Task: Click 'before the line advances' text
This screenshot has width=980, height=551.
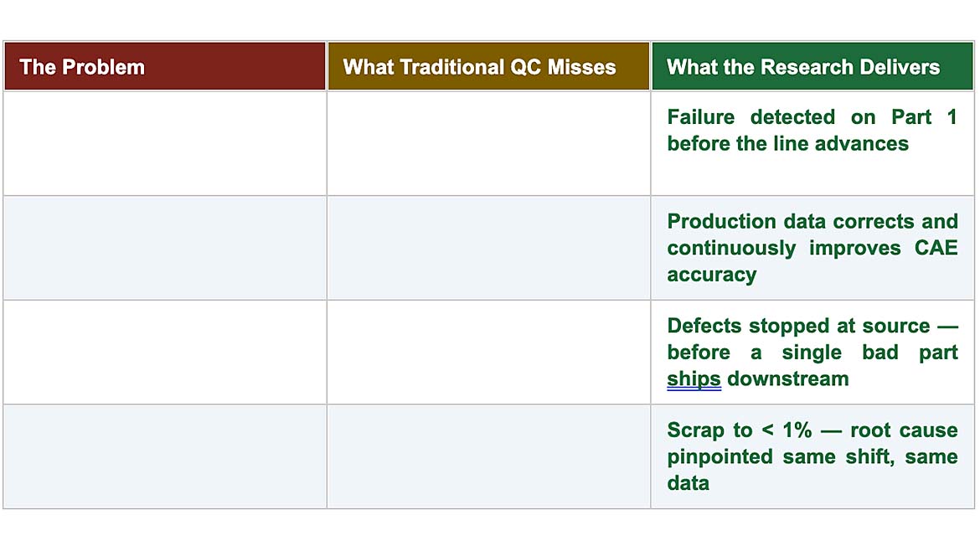Action: coord(787,144)
